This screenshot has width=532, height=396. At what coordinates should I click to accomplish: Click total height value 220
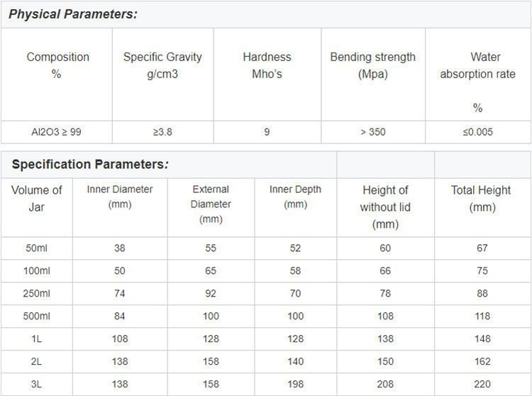coord(482,384)
